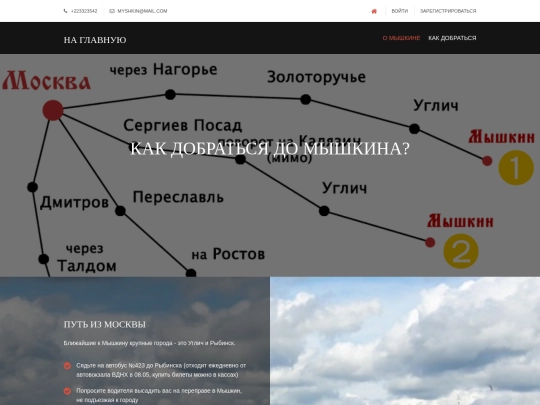Click the text about bus №423 to Рыбинск

point(161,370)
